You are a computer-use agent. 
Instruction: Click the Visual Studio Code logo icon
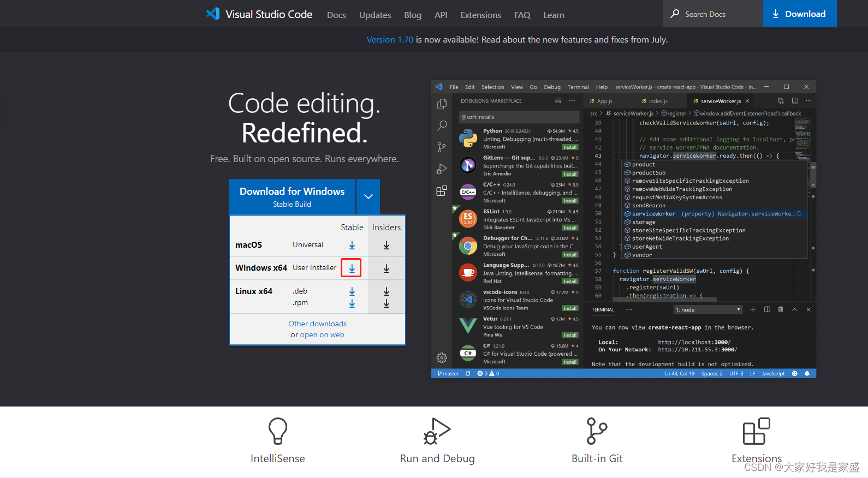[x=213, y=14]
